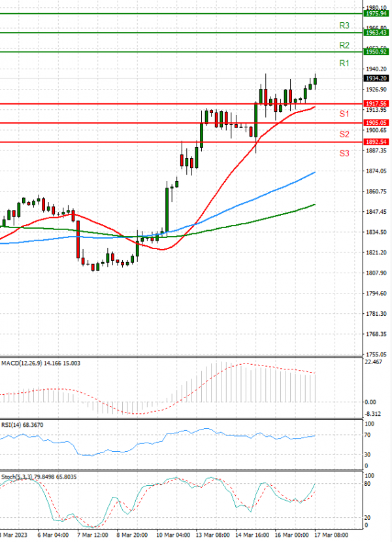Viewport: 392px width, 542px height.
Task: Click the -8.312 MACD scale value
Action: tap(373, 414)
